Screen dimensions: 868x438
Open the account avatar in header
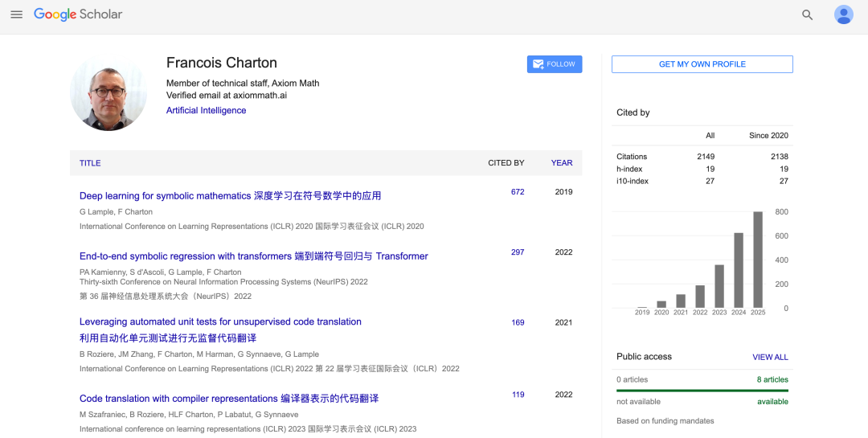[x=843, y=14]
